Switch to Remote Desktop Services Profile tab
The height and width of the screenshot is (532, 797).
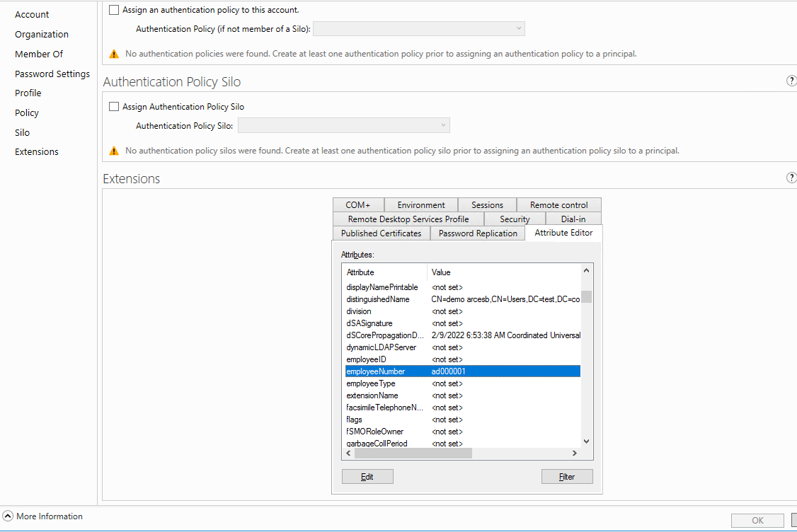tap(408, 219)
